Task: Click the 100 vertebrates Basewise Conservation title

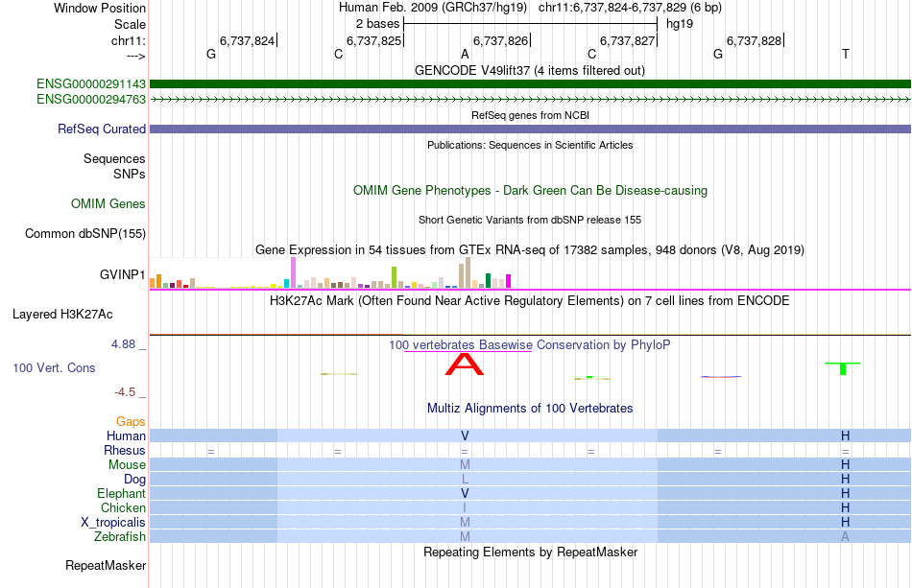Action: tap(530, 344)
